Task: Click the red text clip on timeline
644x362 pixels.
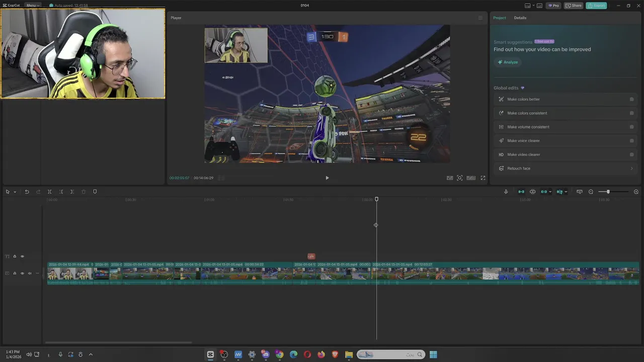Action: tap(311, 256)
